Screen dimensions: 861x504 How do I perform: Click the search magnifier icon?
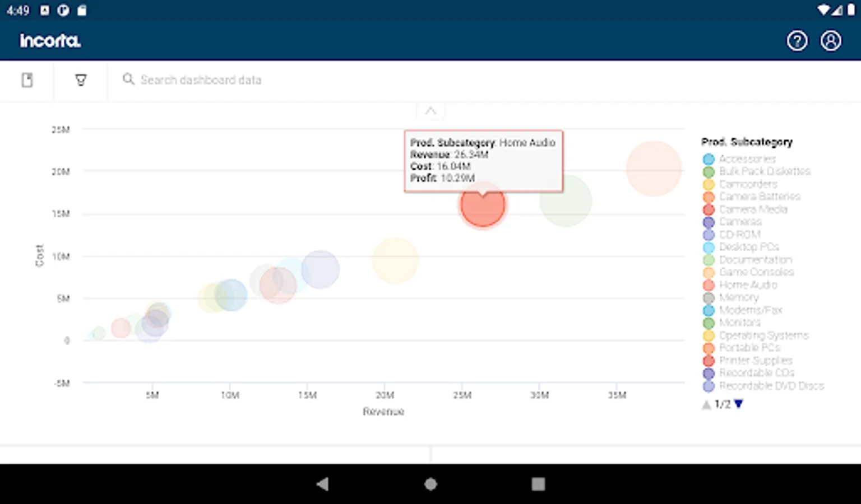[128, 80]
